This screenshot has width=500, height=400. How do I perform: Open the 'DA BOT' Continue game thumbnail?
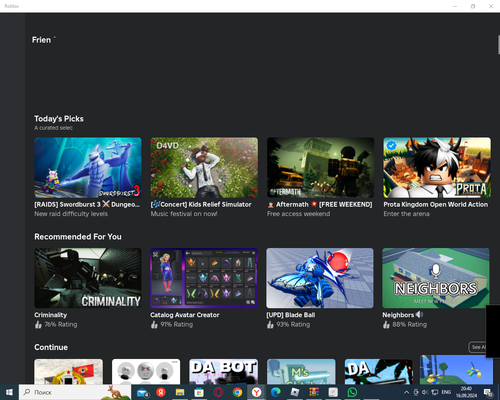point(223,371)
